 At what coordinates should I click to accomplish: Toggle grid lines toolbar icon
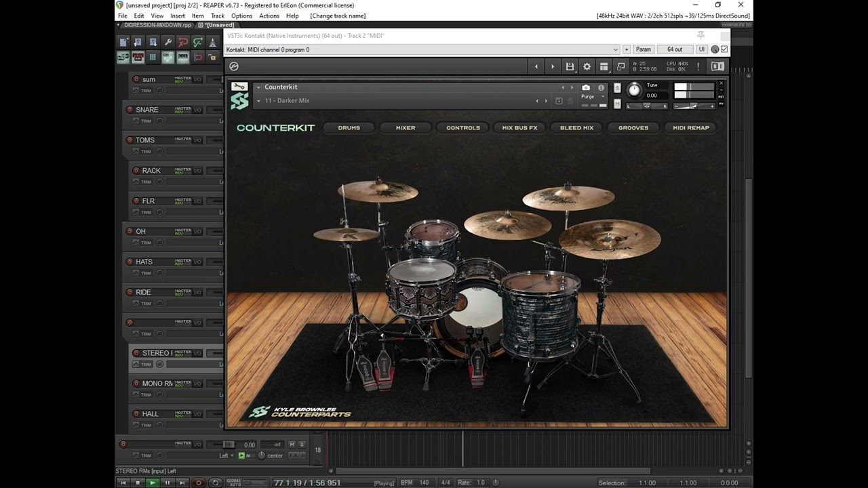click(x=182, y=58)
